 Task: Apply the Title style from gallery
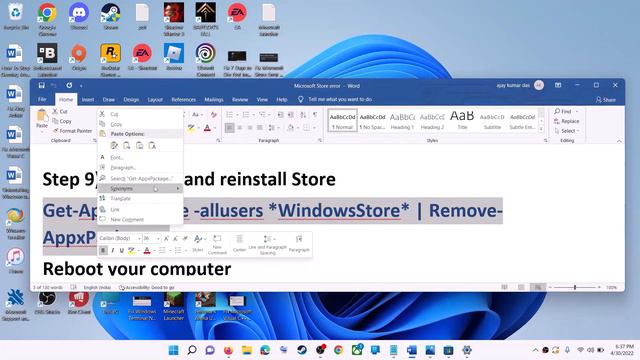click(x=462, y=120)
